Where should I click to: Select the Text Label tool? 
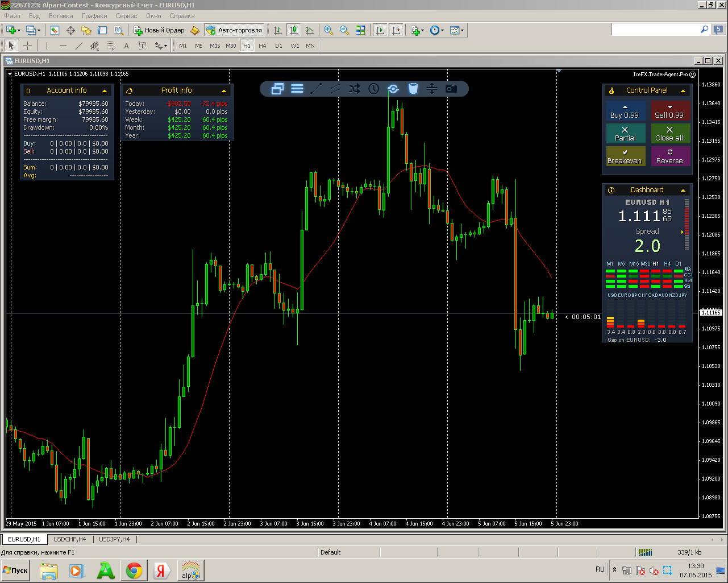142,46
